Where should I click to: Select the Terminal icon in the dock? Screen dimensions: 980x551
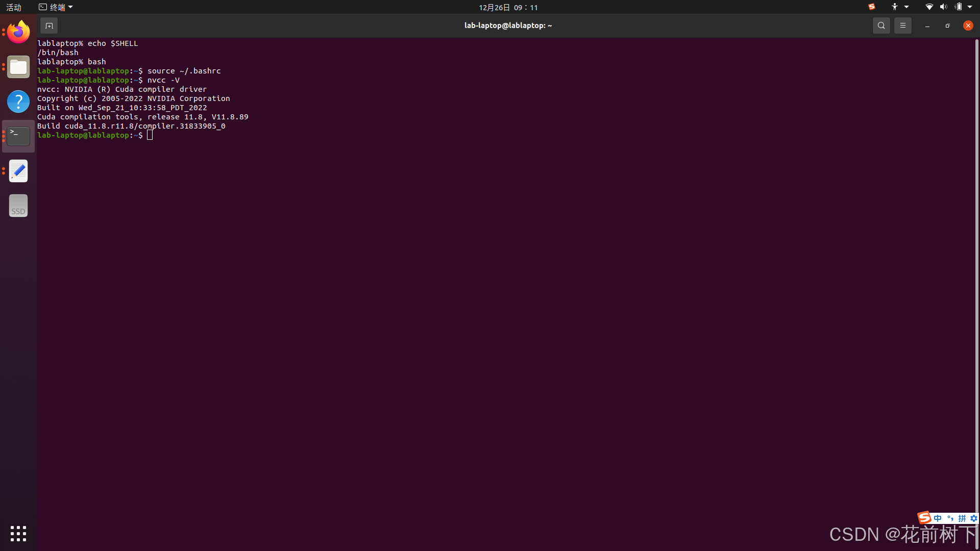(x=18, y=136)
